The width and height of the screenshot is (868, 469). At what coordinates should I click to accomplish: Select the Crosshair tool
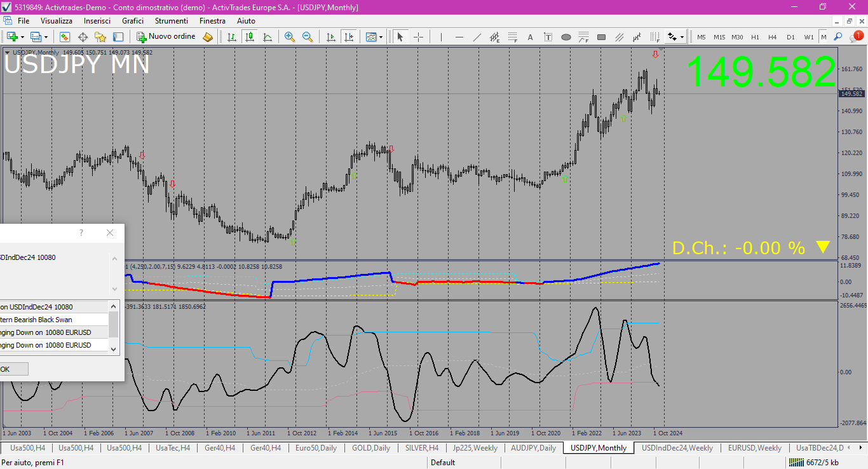click(x=418, y=37)
